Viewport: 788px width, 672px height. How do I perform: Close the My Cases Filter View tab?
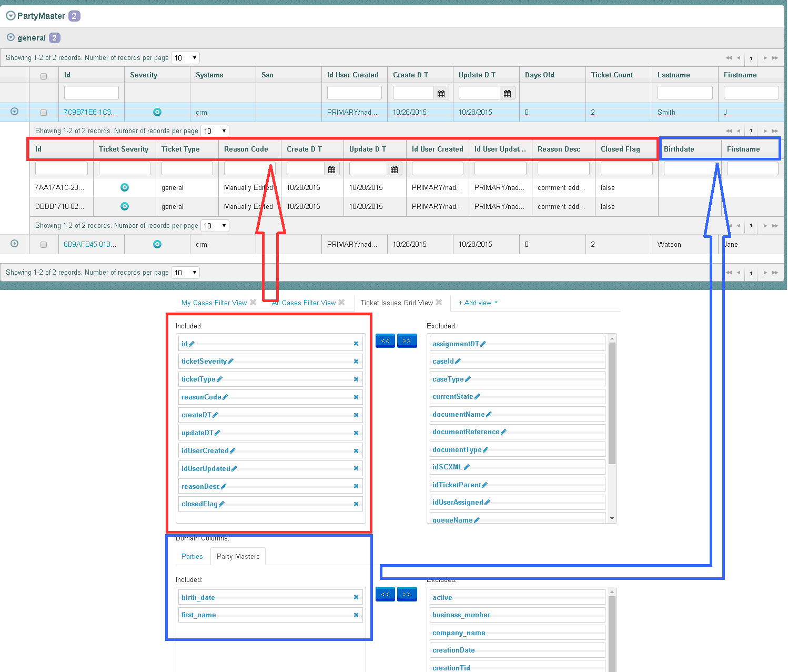pyautogui.click(x=253, y=303)
